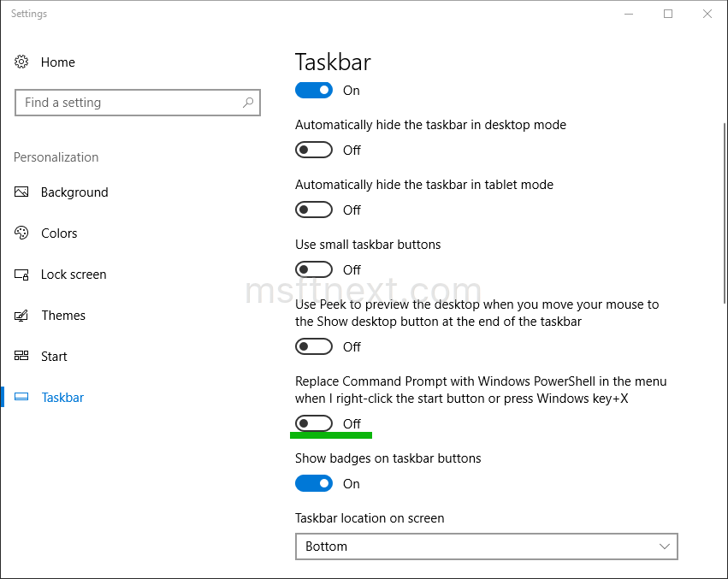Navigate to the Personalization section
Screen dimensions: 728x579
point(56,157)
